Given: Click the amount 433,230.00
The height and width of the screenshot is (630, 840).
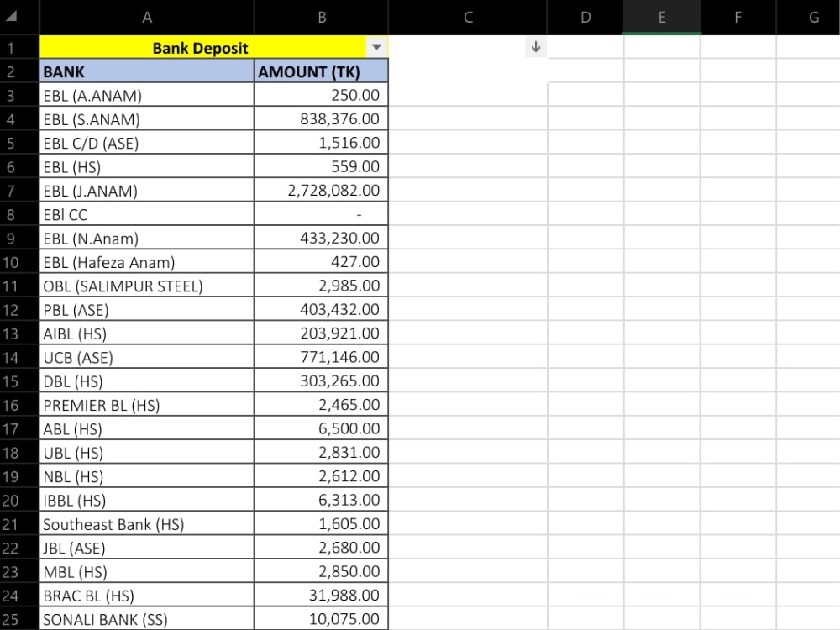Looking at the screenshot, I should tap(339, 238).
